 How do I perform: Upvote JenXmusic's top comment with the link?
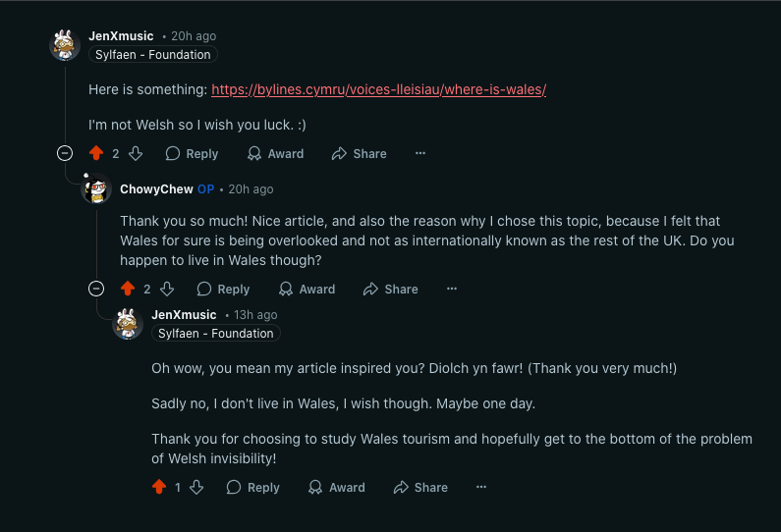click(x=95, y=153)
